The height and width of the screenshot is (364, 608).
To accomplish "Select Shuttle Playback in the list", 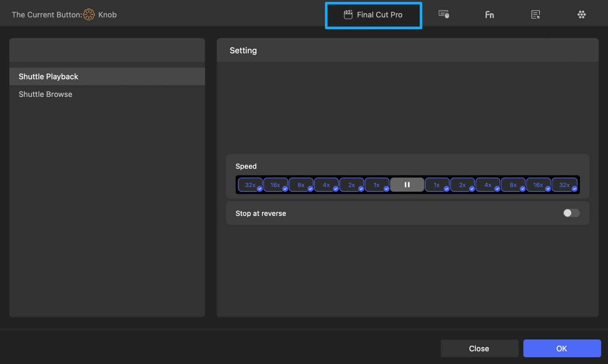I will tap(107, 77).
